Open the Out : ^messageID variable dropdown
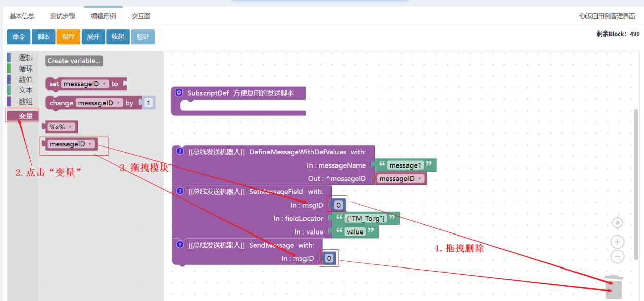Screen dimensions: 644x301 click(x=401, y=179)
